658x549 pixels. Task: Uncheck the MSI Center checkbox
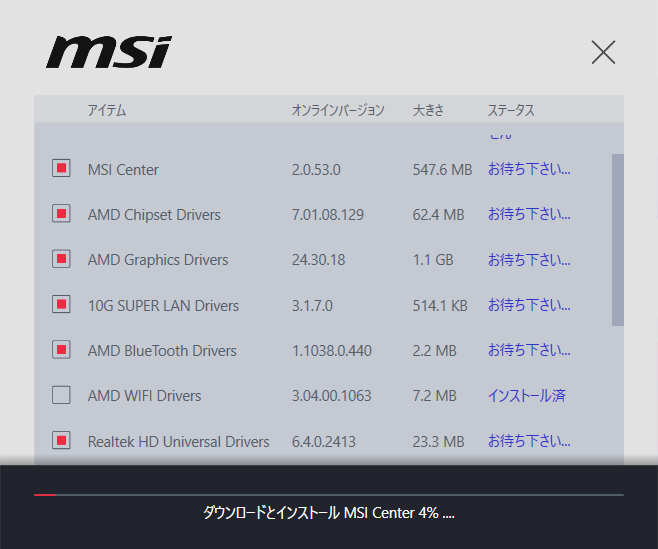click(61, 168)
